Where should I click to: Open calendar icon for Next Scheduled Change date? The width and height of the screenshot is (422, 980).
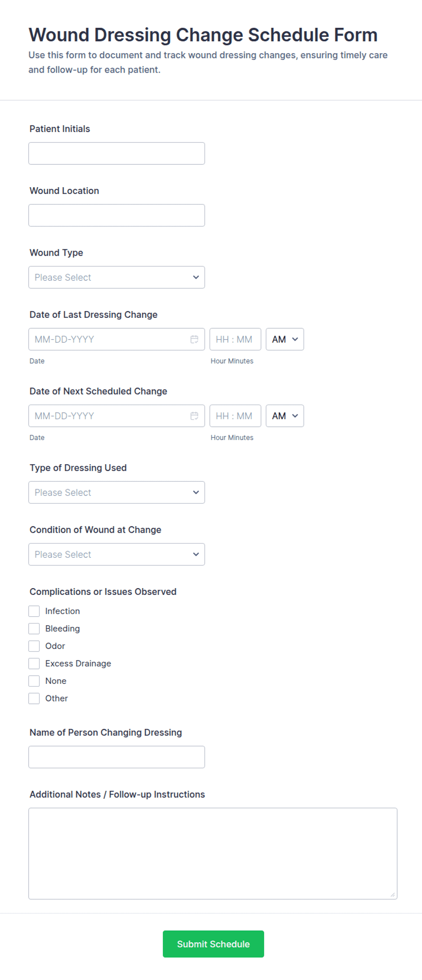[194, 416]
